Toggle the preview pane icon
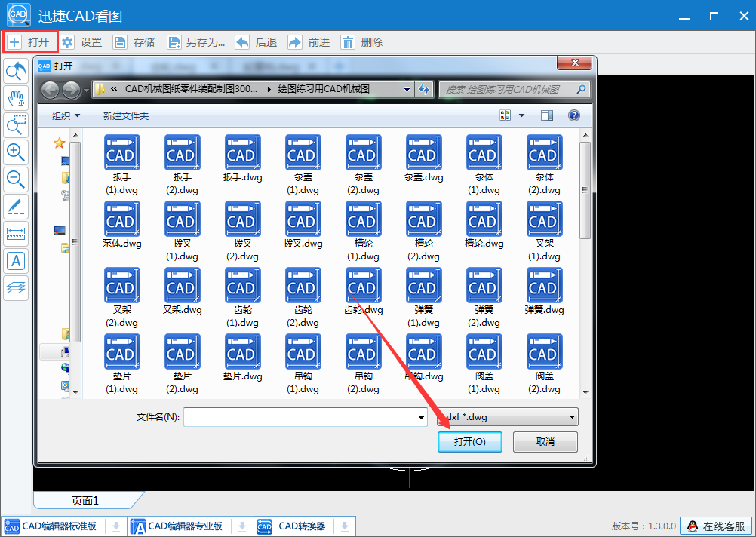The height and width of the screenshot is (537, 756). pyautogui.click(x=547, y=115)
